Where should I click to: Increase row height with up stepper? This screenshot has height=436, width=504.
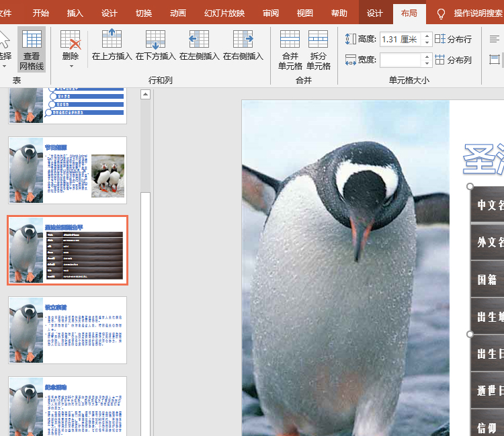tap(427, 36)
